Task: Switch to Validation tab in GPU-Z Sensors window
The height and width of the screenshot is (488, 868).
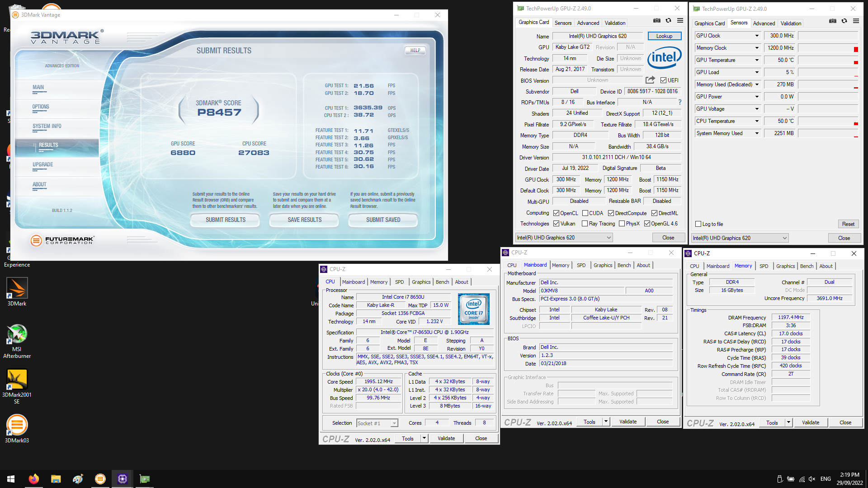Action: tap(791, 23)
